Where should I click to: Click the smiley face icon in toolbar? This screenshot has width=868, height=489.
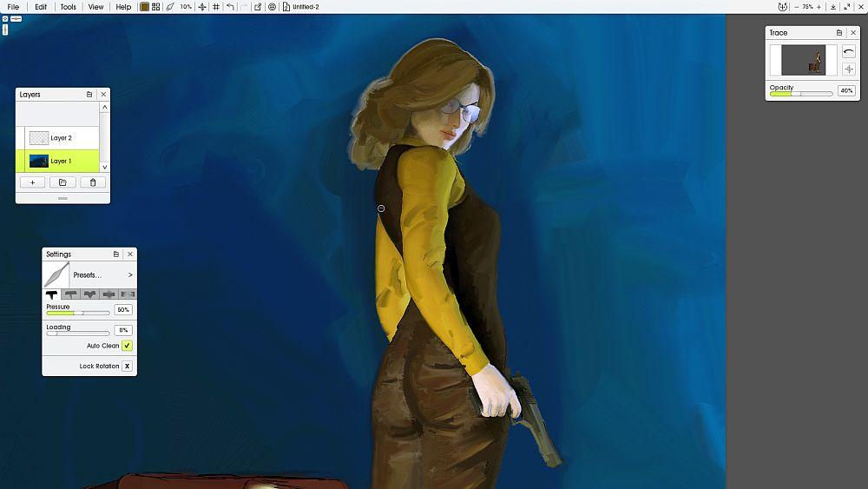pos(272,7)
